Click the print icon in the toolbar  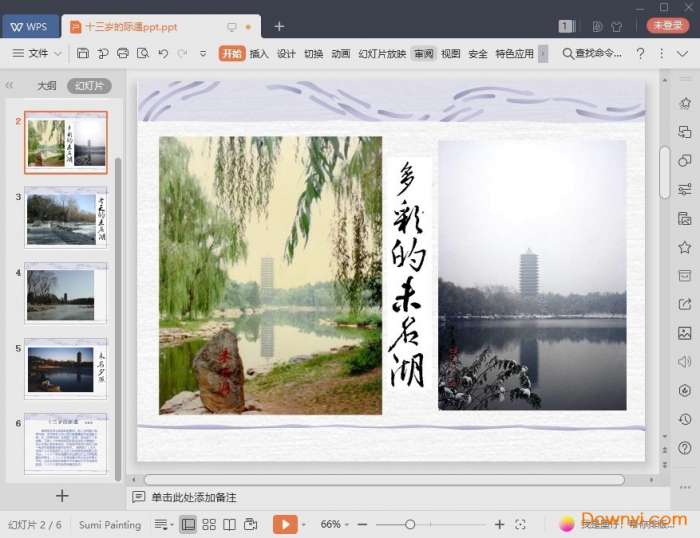tap(122, 53)
